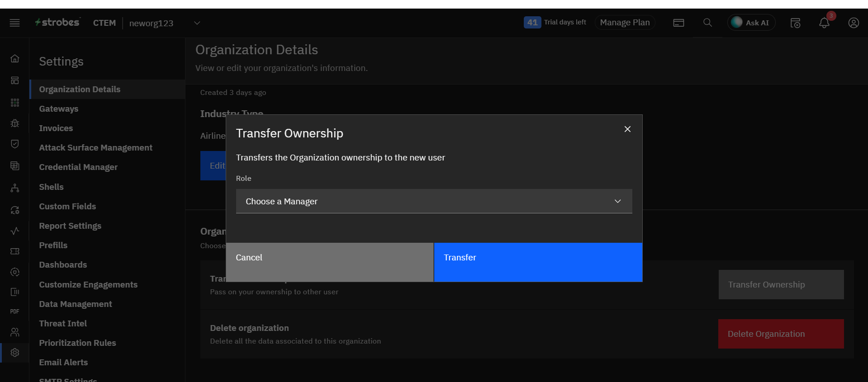
Task: Open the settings gear in sidebar
Action: point(15,353)
